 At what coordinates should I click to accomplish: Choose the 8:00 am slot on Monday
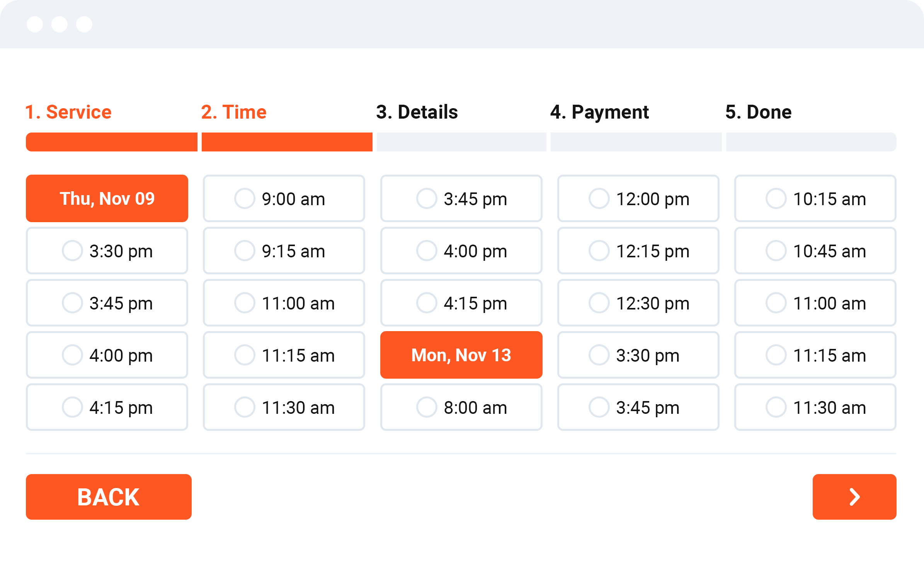click(461, 407)
